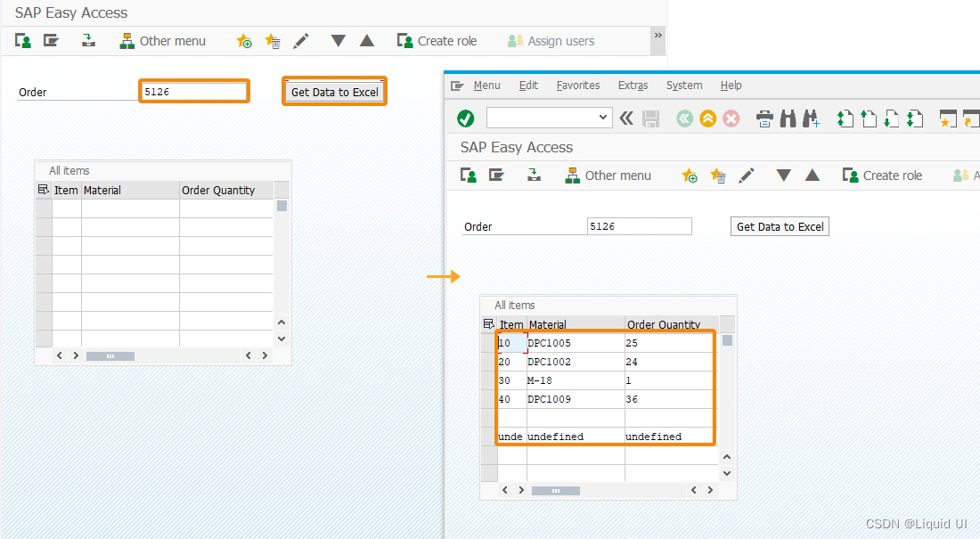Collapse command field with double-chevron icon

point(626,118)
